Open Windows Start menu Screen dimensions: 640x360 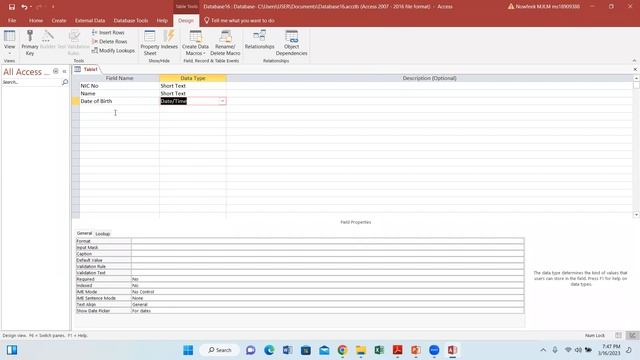[188, 350]
